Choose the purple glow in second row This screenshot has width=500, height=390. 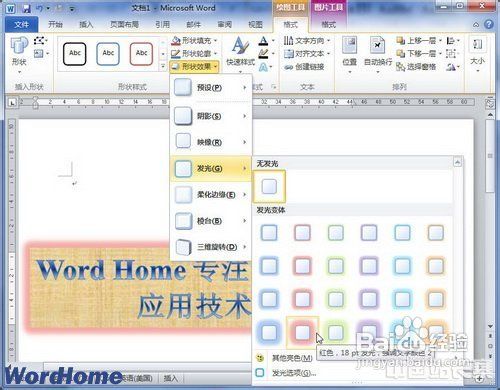click(369, 266)
